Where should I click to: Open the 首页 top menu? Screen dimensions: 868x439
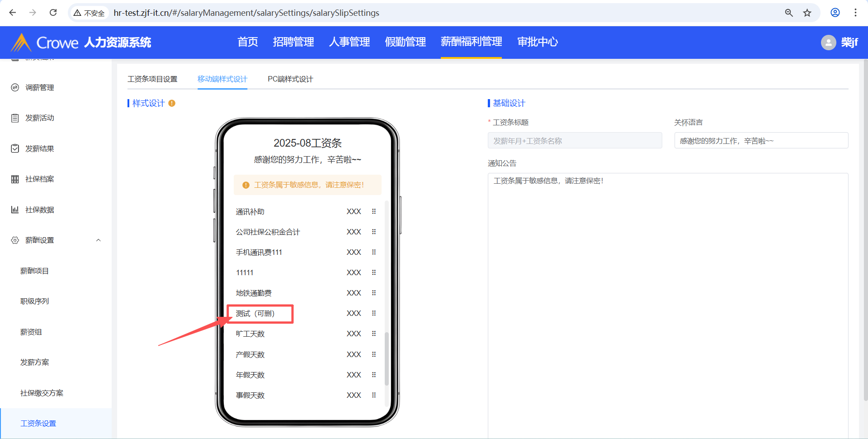click(248, 42)
